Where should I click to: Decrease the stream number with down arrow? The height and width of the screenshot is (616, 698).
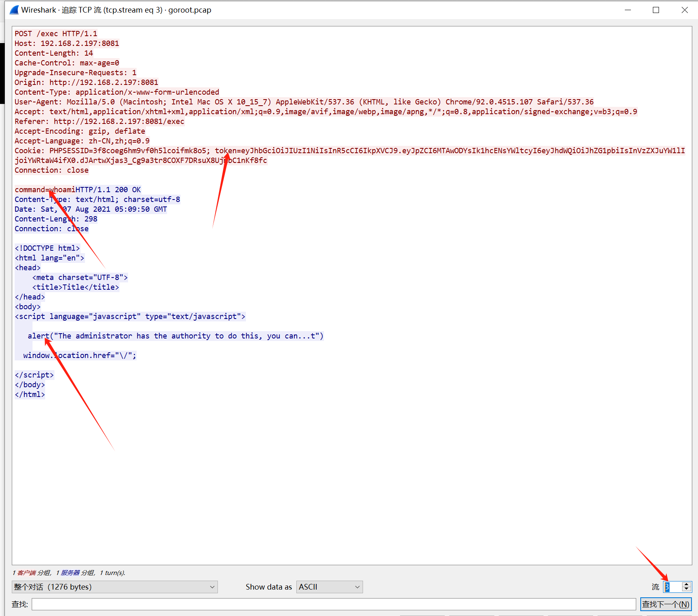[687, 589]
